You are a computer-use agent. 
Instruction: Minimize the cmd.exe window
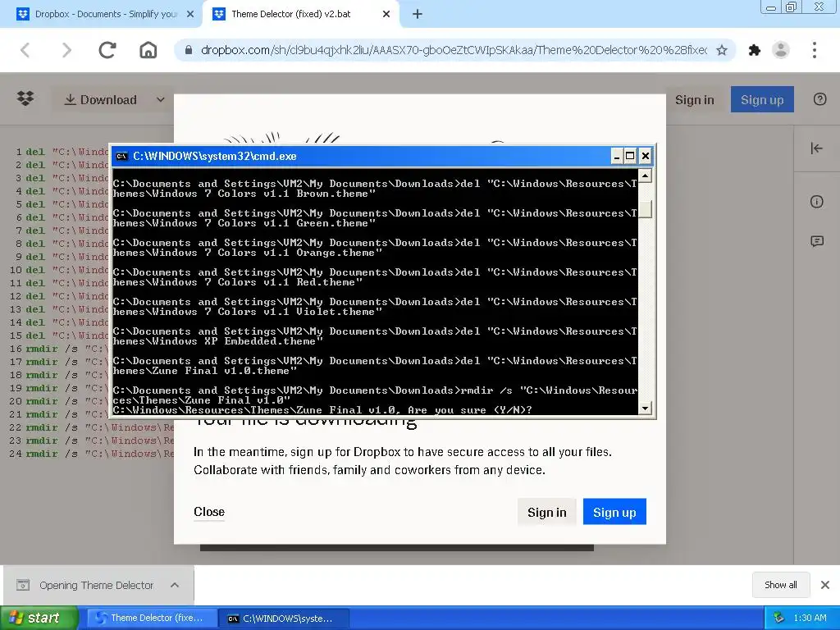[x=617, y=157]
